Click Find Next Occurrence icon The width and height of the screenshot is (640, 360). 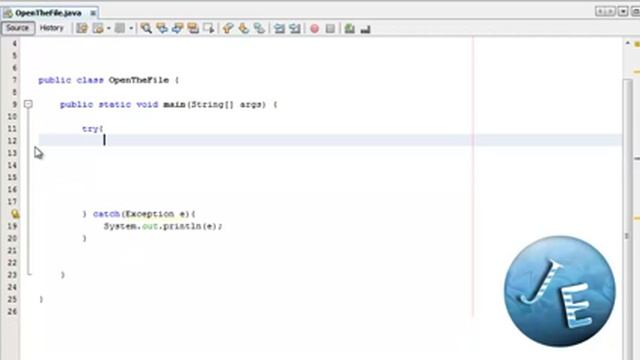177,28
